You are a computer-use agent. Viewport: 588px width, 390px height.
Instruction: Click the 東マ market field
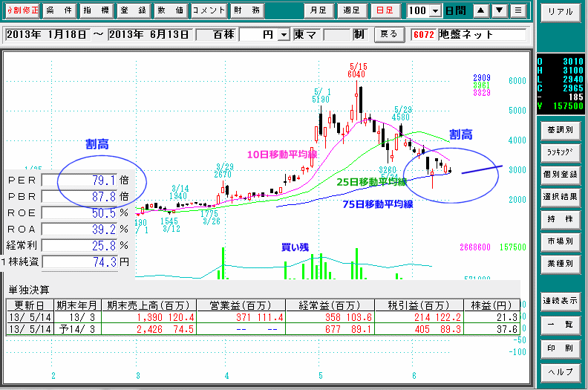point(306,34)
